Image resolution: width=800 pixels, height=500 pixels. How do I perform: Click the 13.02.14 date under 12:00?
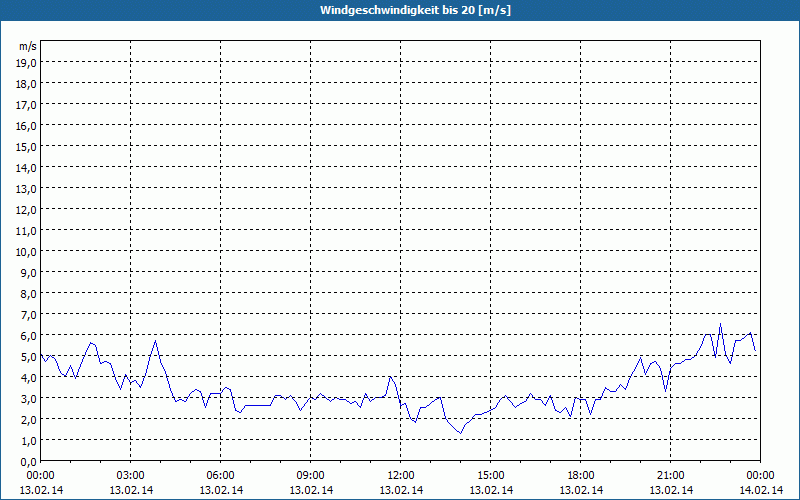click(401, 490)
